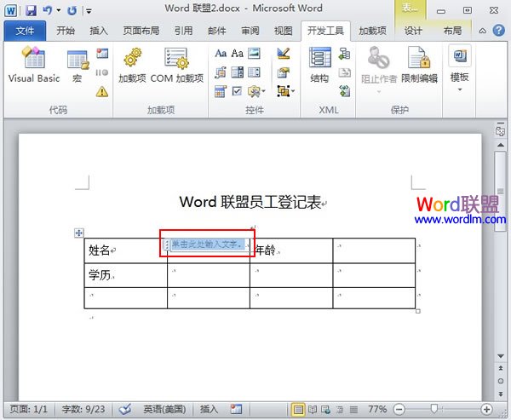Undo the last action

pos(47,10)
